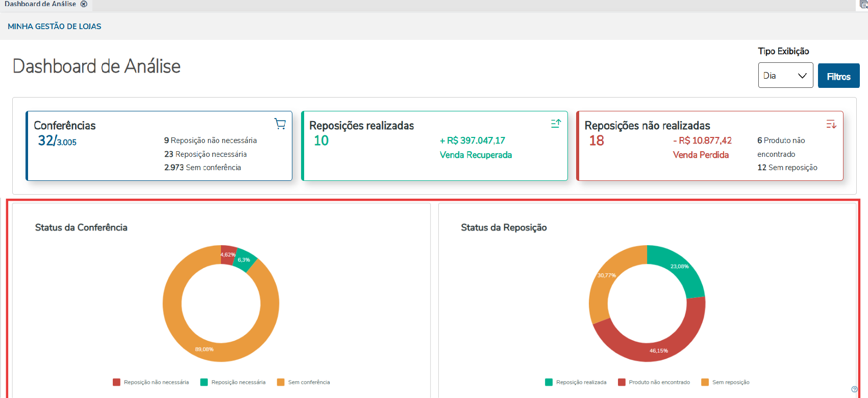
Task: Toggle red Reposição não necessária legend swatch
Action: (116, 382)
